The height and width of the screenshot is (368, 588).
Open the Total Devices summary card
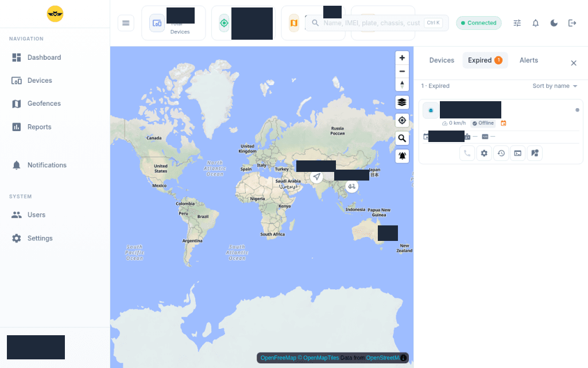pos(173,23)
